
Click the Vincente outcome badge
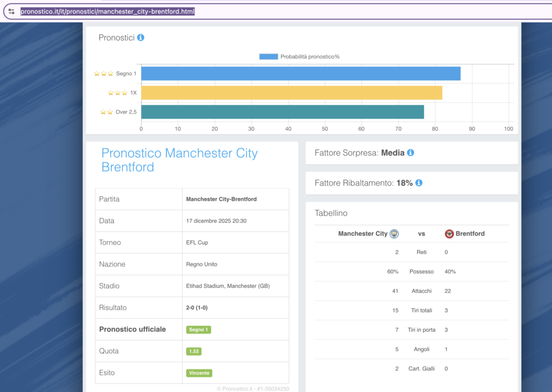tap(199, 373)
